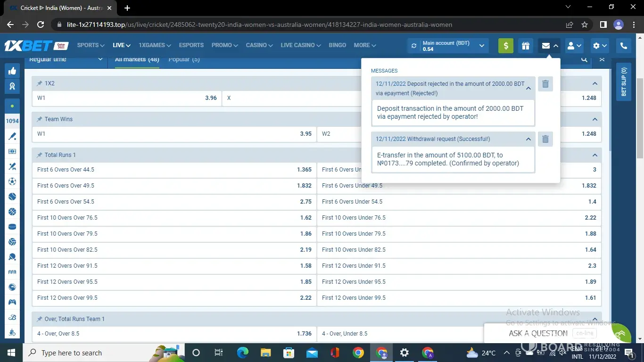Delete the deposit rejected message
This screenshot has height=362, width=644.
tap(545, 84)
